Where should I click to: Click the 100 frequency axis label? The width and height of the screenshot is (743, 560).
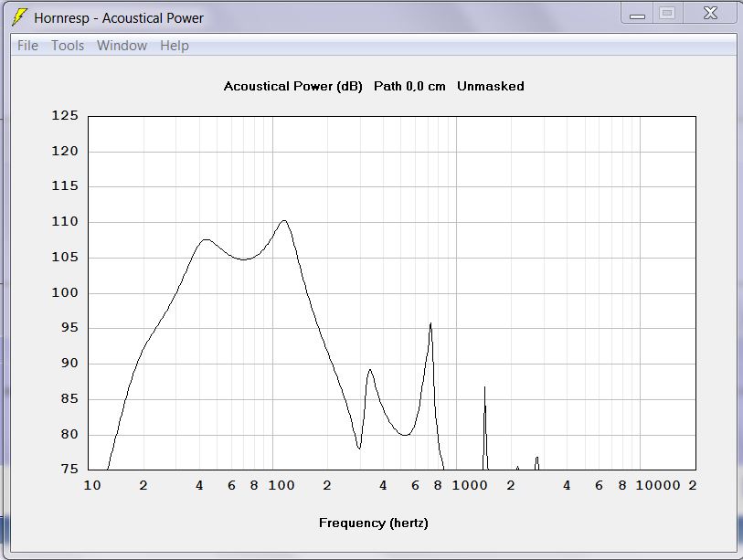[281, 485]
